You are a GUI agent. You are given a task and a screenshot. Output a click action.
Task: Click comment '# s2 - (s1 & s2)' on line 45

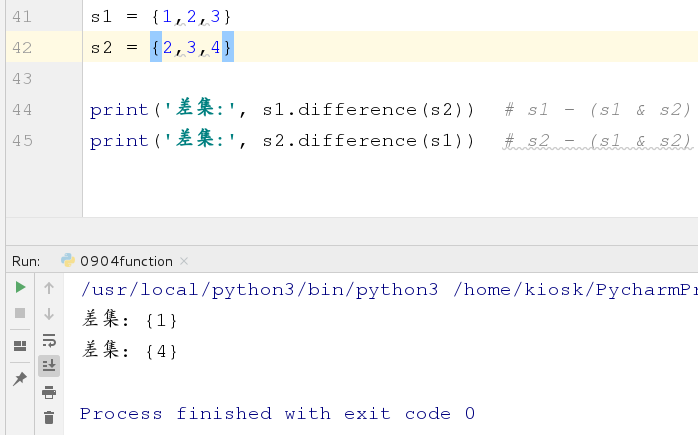coord(598,141)
